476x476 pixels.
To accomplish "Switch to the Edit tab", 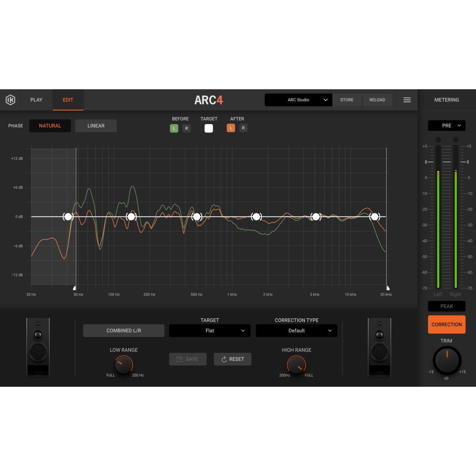I will 68,100.
